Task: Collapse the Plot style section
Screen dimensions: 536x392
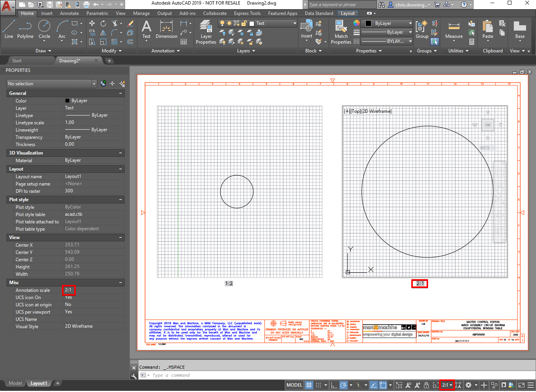Action: pos(121,200)
